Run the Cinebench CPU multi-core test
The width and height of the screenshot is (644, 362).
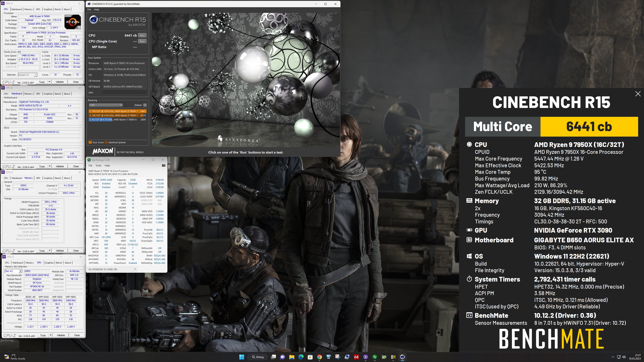pos(142,36)
